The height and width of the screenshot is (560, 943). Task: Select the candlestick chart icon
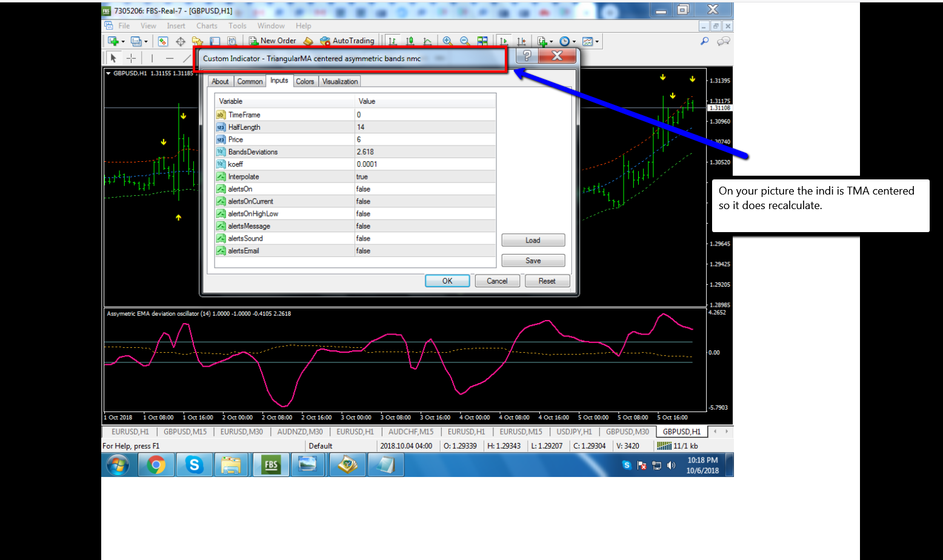[x=410, y=41]
